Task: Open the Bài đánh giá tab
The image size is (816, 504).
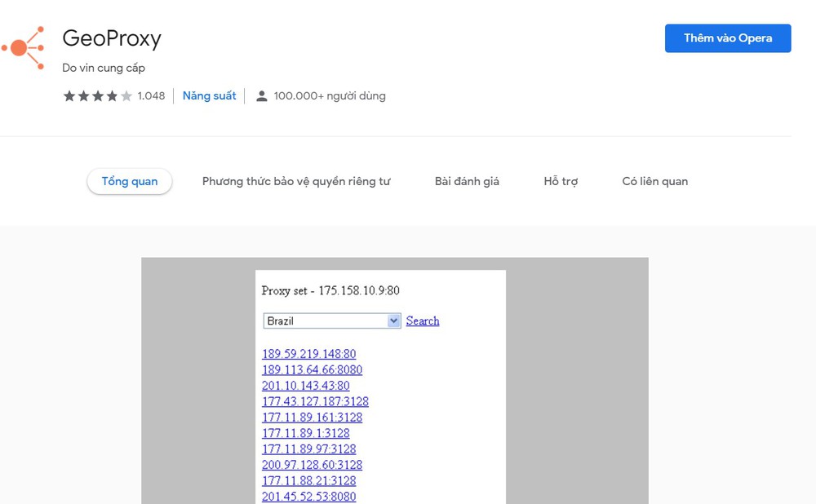Action: 467,182
